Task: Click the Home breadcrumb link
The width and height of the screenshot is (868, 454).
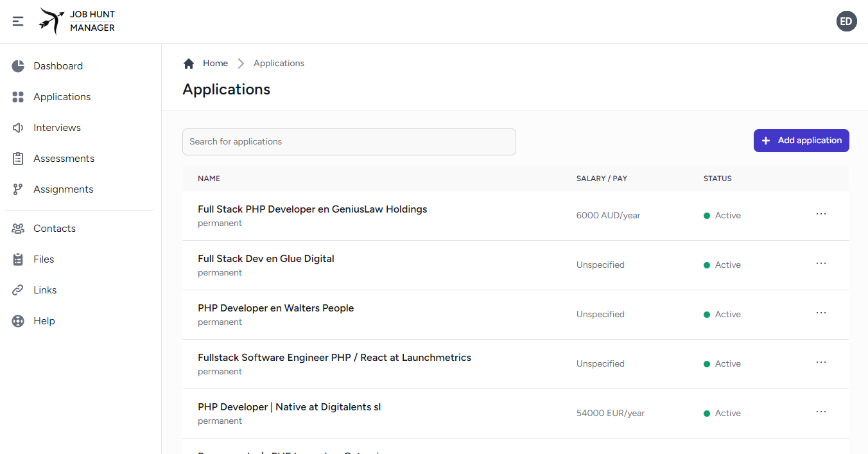Action: point(215,64)
